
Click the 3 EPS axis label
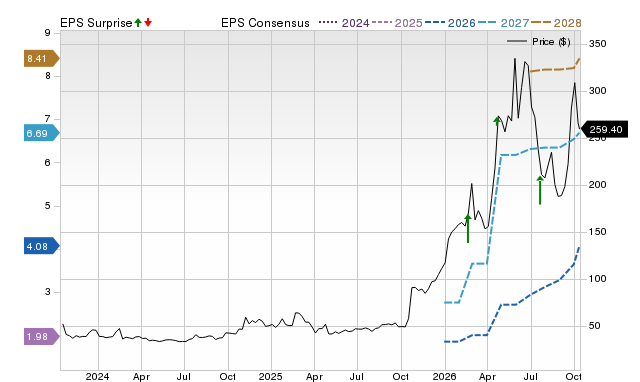[48, 292]
